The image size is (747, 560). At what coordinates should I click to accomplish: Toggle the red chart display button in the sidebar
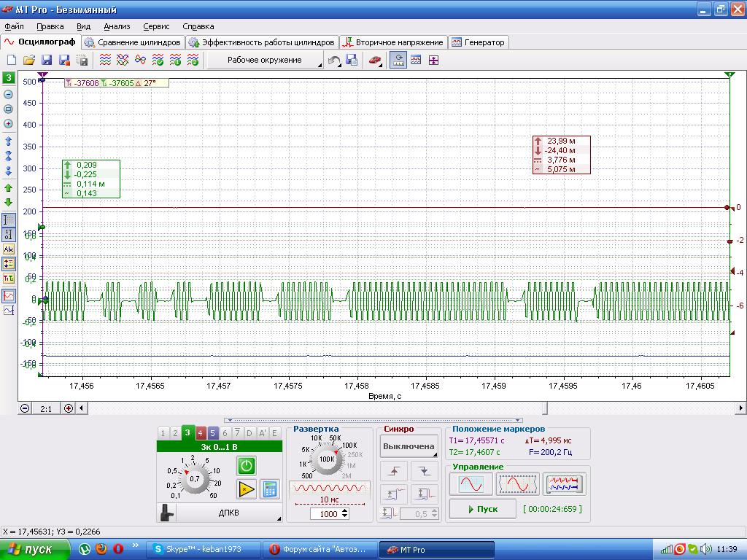(9, 296)
